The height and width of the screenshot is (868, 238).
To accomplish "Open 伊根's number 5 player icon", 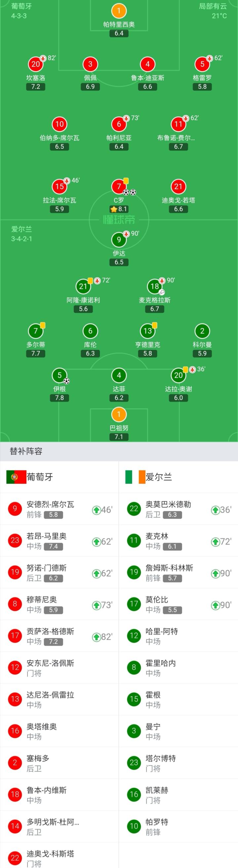I will [59, 375].
